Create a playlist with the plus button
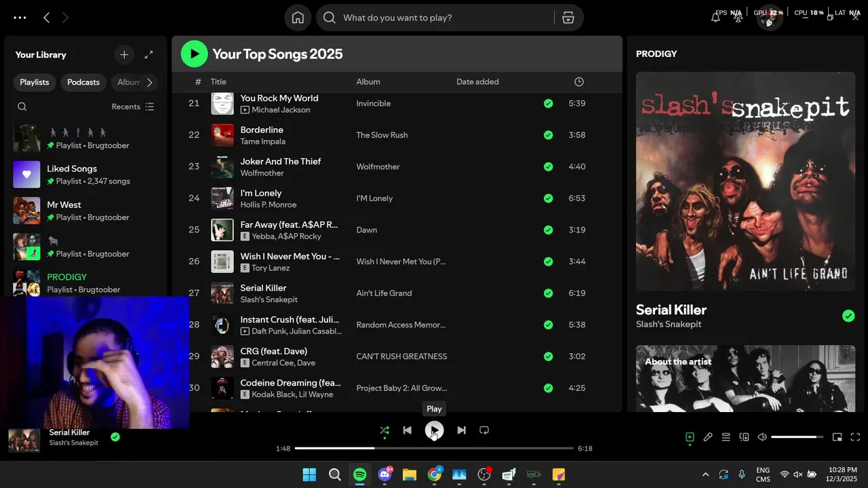Image resolution: width=868 pixels, height=488 pixels. 124,55
